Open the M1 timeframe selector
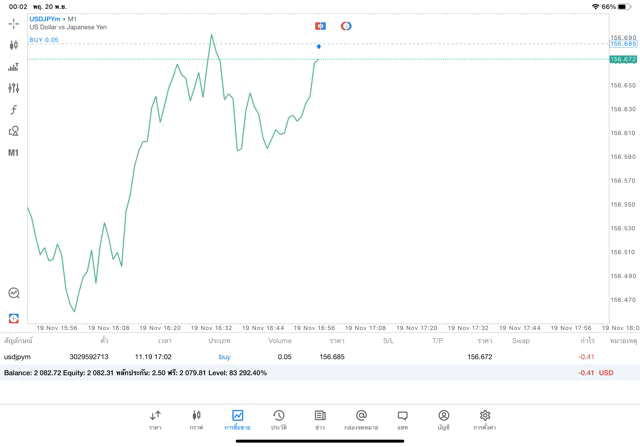Screen dimensions: 640x447 (13, 153)
